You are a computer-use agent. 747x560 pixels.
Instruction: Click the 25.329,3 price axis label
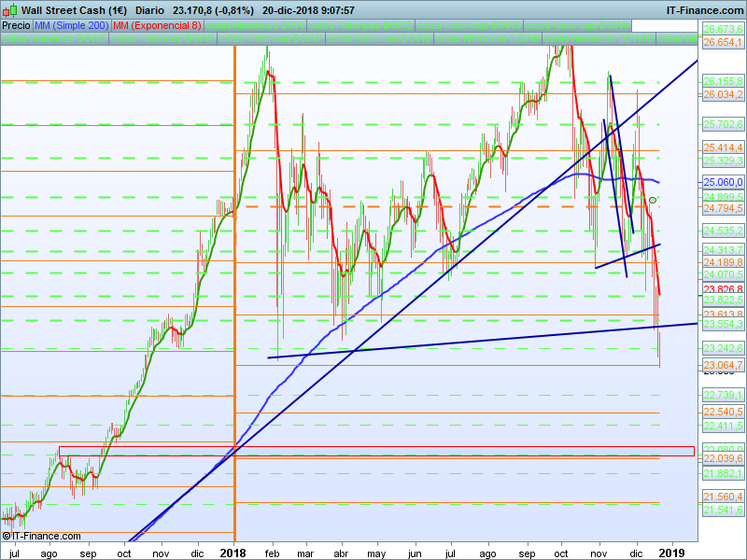723,161
